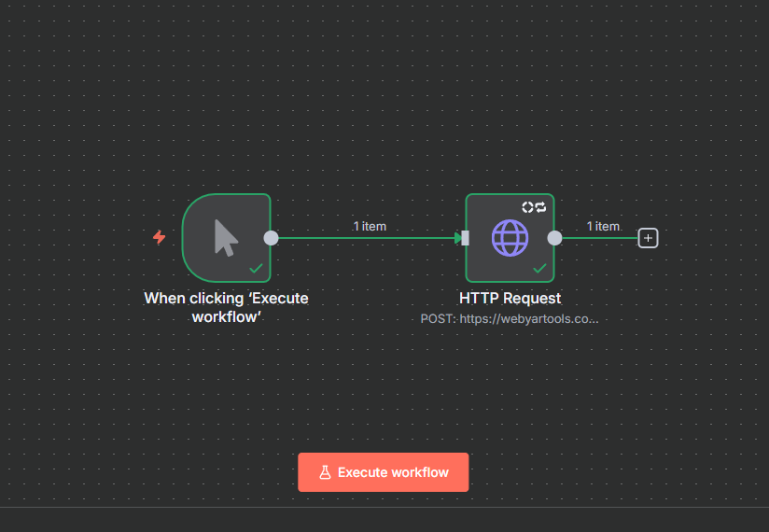Click the flask icon in Execute button
The width and height of the screenshot is (769, 532).
(x=325, y=472)
